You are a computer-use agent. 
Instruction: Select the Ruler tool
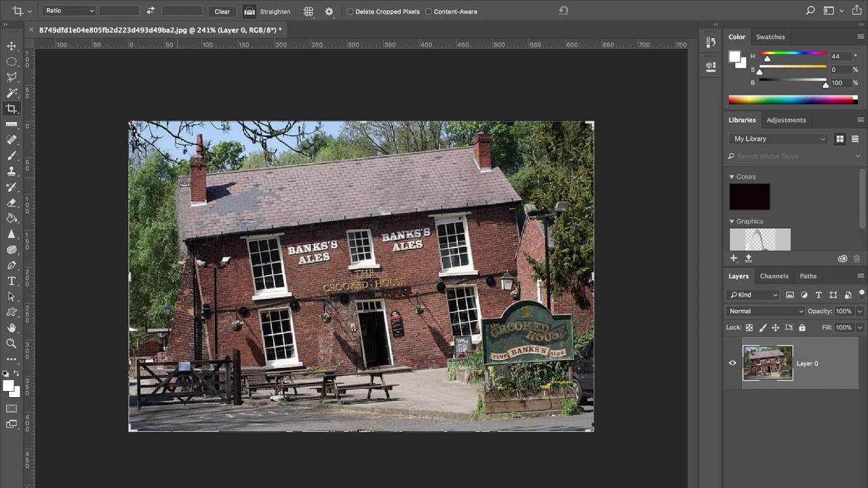point(12,124)
